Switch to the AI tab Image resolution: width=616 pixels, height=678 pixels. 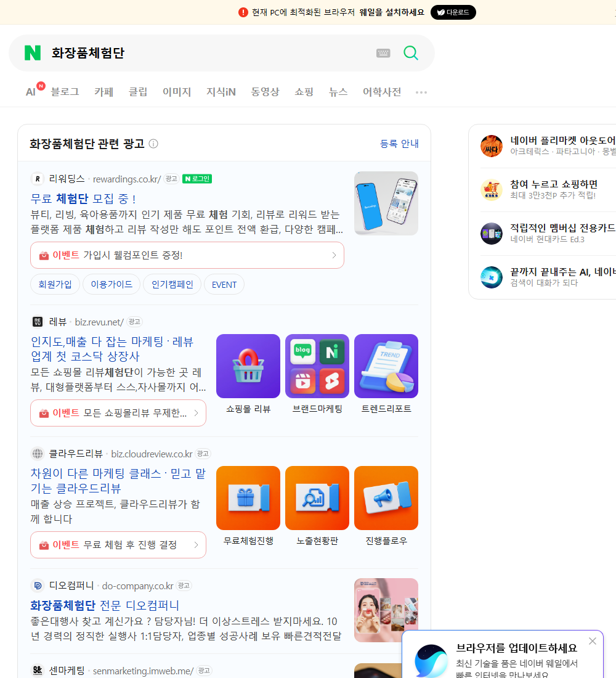(x=31, y=92)
